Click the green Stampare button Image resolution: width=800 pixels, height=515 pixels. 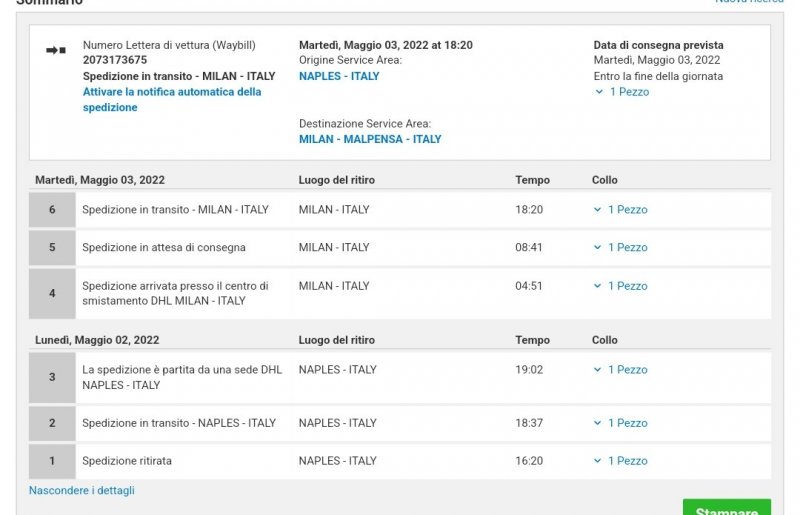(x=727, y=507)
